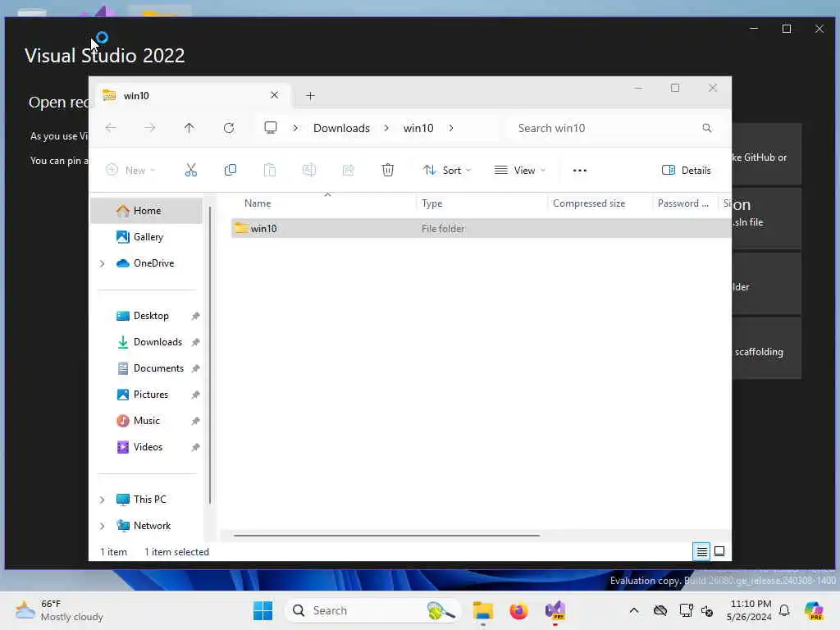Go back with the left arrow button

[x=111, y=127]
